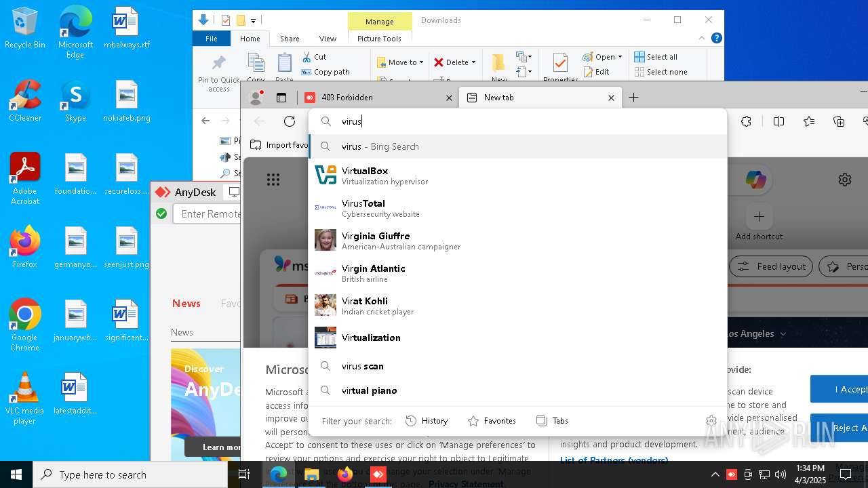The height and width of the screenshot is (488, 868).
Task: Open mbalways.rtf desktop file
Action: click(127, 28)
